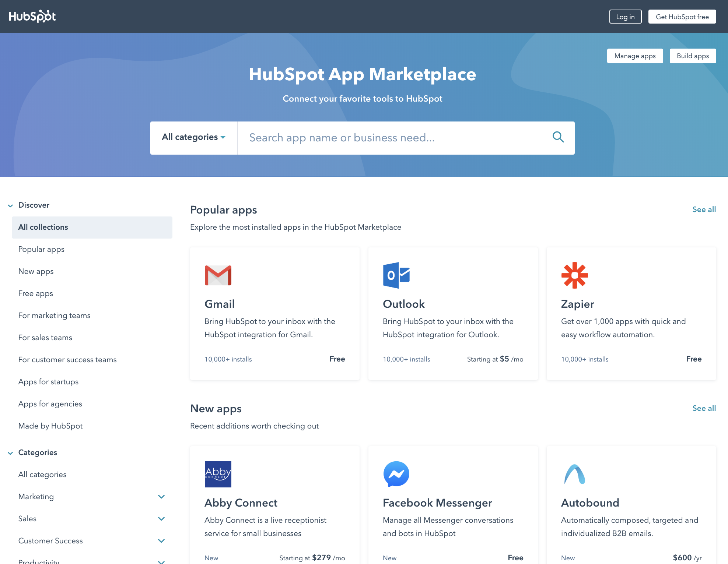This screenshot has height=564, width=728.
Task: Open the Gmail app logo
Action: point(218,275)
